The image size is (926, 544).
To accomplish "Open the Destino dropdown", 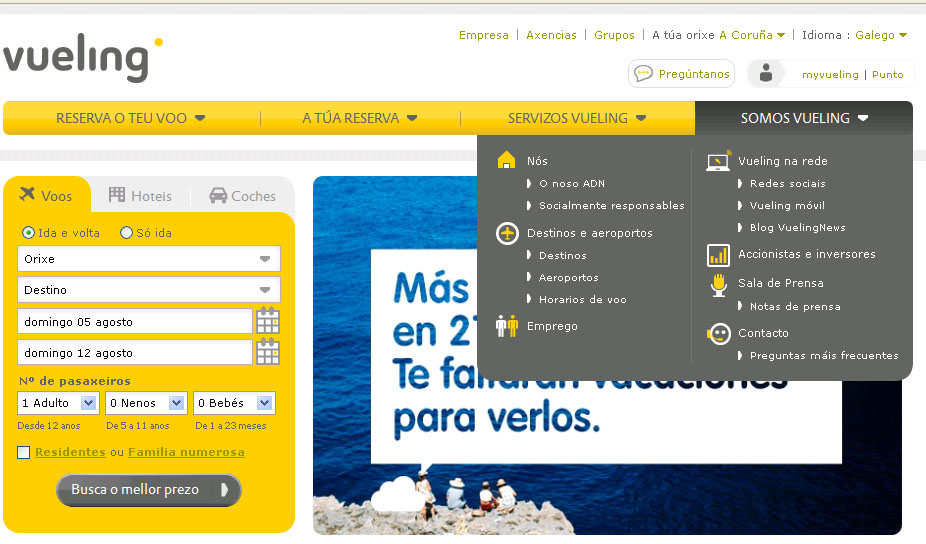I will [149, 290].
